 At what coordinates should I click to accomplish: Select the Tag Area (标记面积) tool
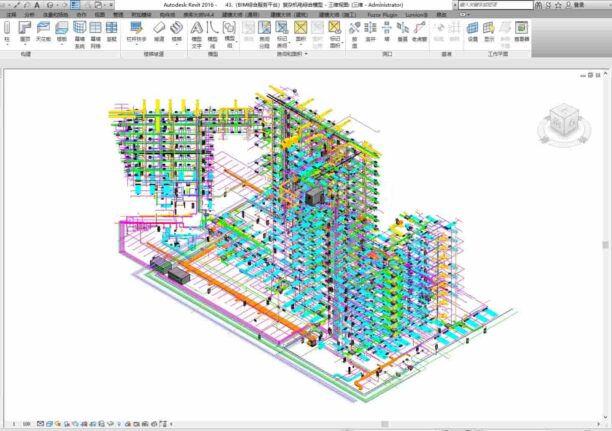pyautogui.click(x=335, y=34)
